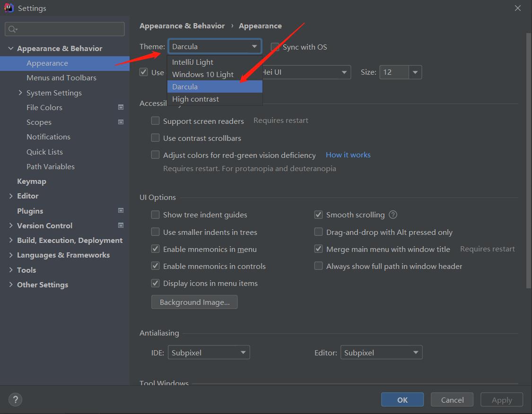Click the Cancel button

pyautogui.click(x=452, y=399)
